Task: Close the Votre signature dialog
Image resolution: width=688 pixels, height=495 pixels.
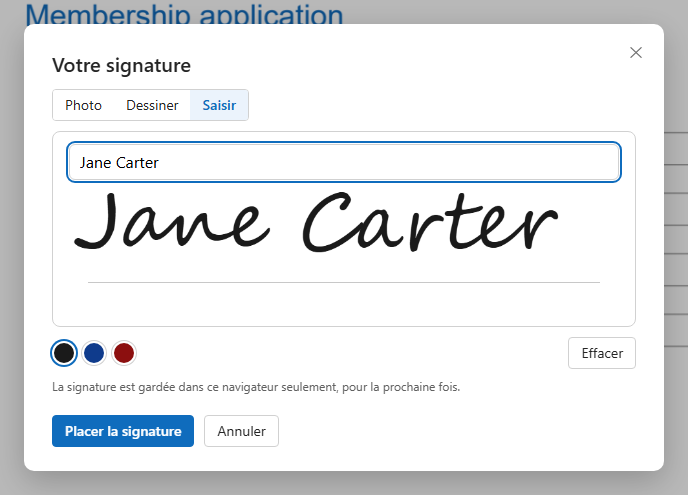Action: (x=635, y=53)
